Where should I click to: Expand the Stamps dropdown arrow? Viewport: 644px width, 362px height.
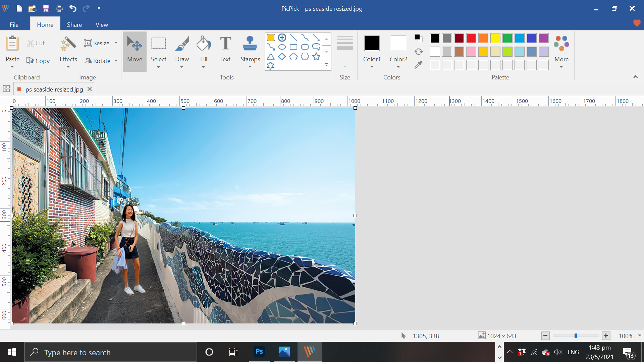point(250,67)
